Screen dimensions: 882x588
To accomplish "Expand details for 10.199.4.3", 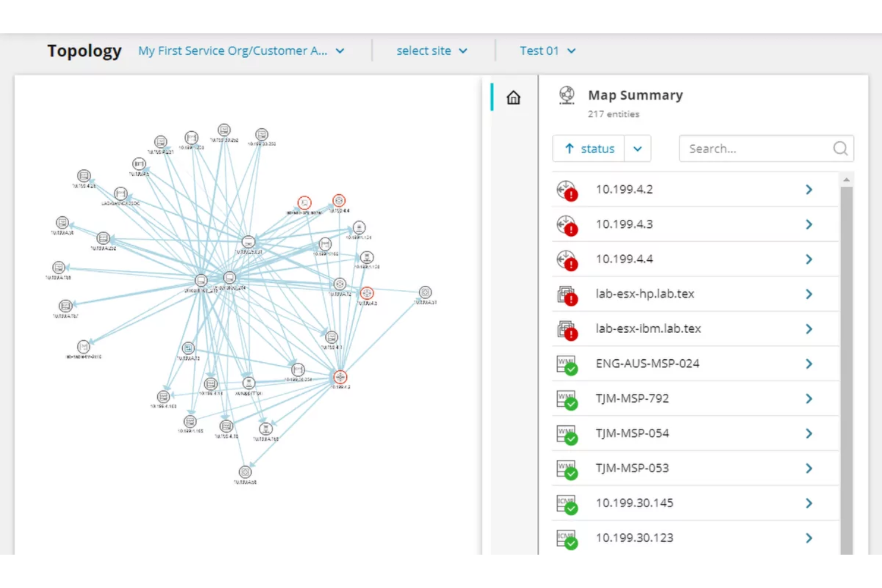I will pyautogui.click(x=809, y=224).
